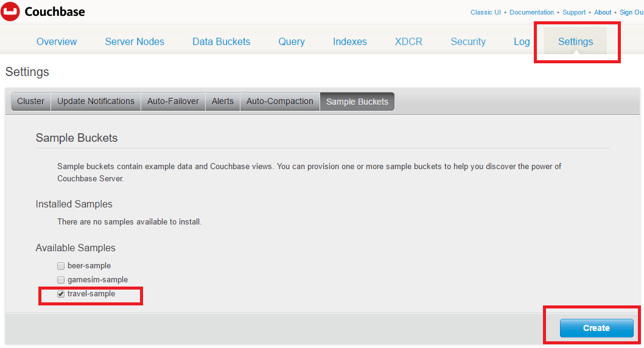Viewport: 644px width, 348px height.
Task: Switch to Update Notifications tab
Action: coord(96,102)
